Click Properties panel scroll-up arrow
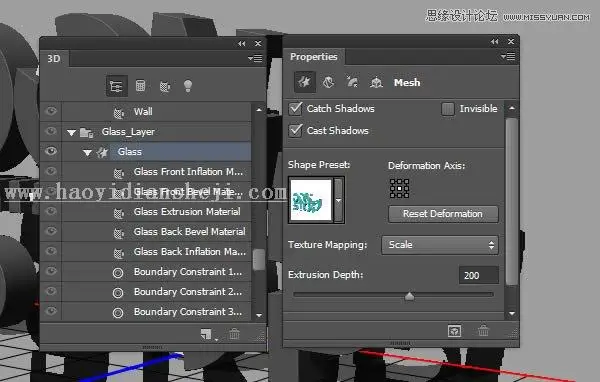Screen dimensions: 600x382 [x=512, y=108]
